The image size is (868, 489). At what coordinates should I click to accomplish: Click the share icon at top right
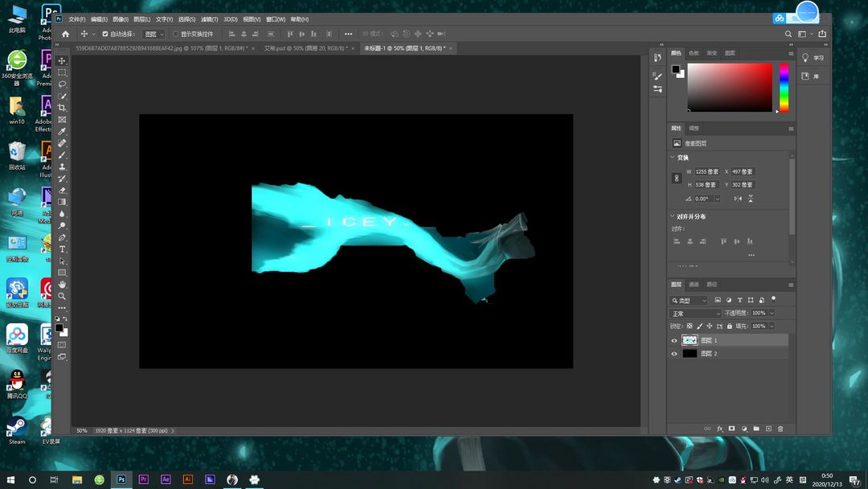(x=822, y=34)
